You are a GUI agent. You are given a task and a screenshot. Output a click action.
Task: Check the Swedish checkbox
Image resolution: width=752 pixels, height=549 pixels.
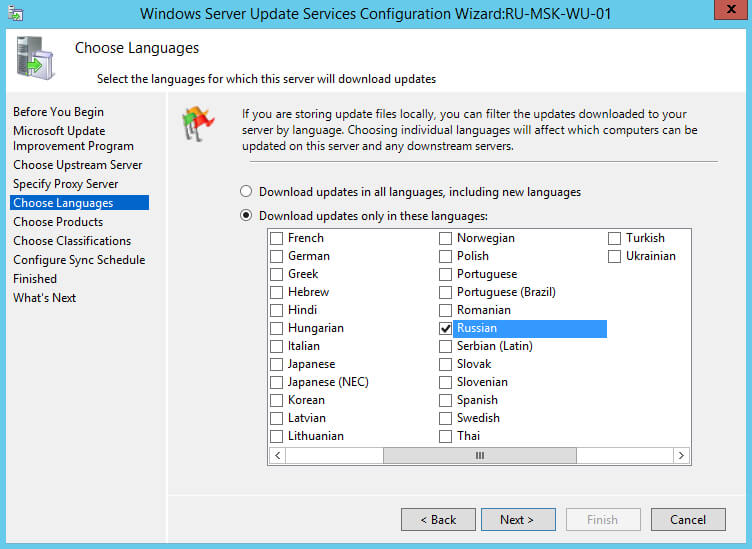(446, 418)
